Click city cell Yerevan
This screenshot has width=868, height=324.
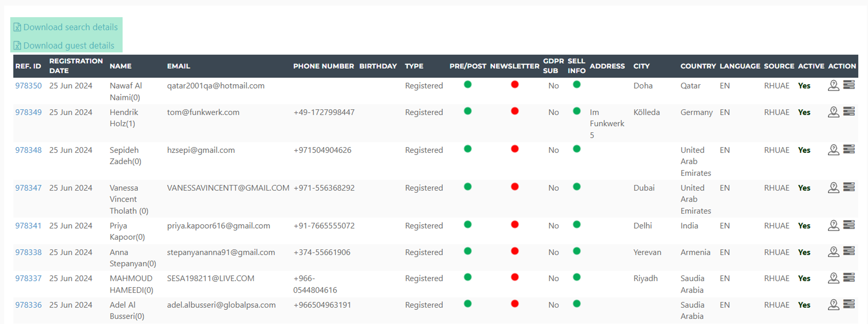(x=647, y=252)
